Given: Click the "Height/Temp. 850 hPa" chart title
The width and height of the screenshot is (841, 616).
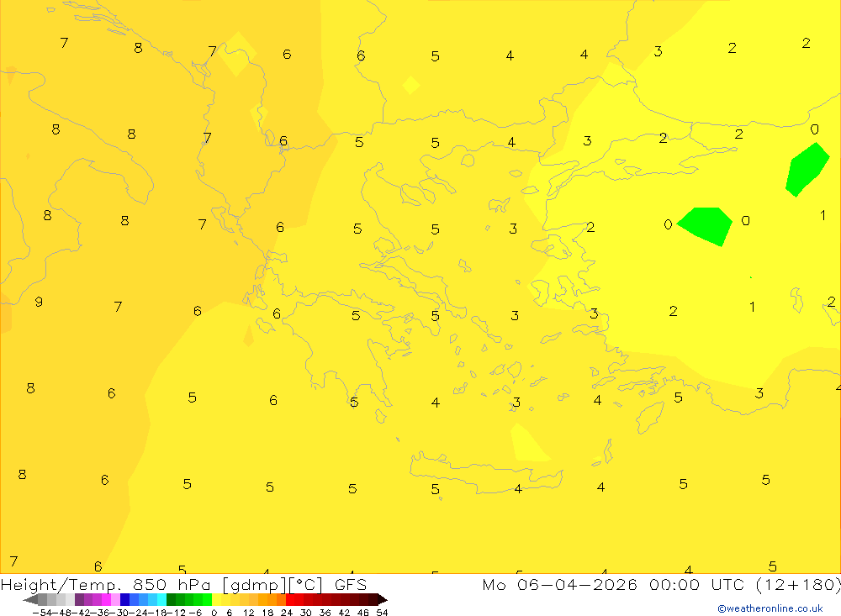Looking at the screenshot, I should 106,585.
